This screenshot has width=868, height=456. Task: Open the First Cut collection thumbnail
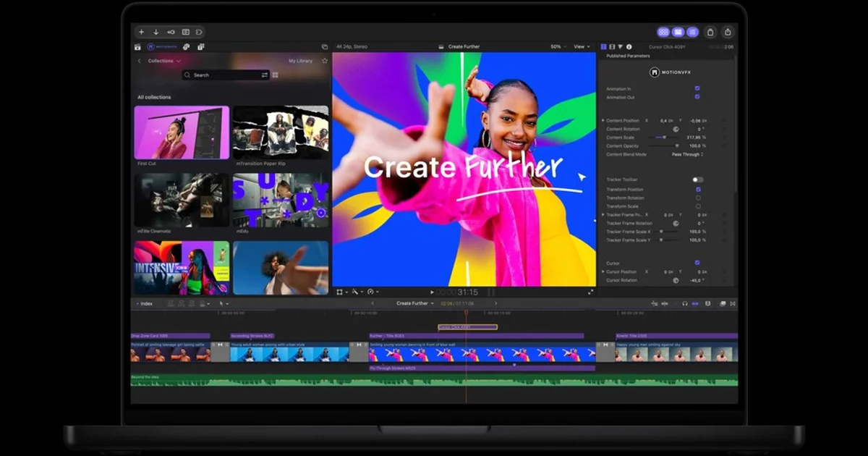[x=182, y=132]
